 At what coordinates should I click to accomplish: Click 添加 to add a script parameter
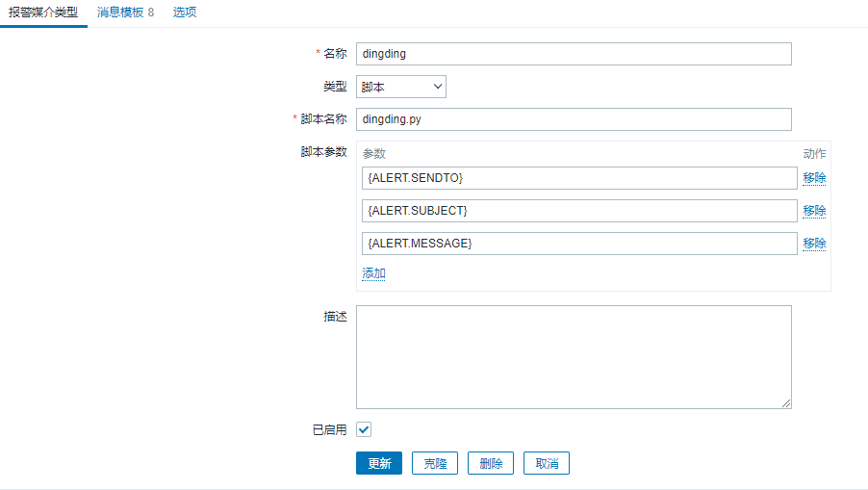(373, 273)
